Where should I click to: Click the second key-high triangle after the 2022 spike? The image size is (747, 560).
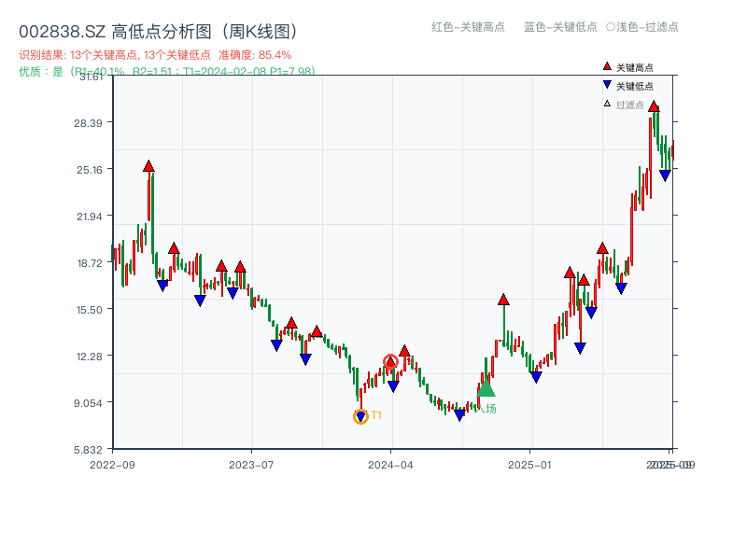(174, 248)
